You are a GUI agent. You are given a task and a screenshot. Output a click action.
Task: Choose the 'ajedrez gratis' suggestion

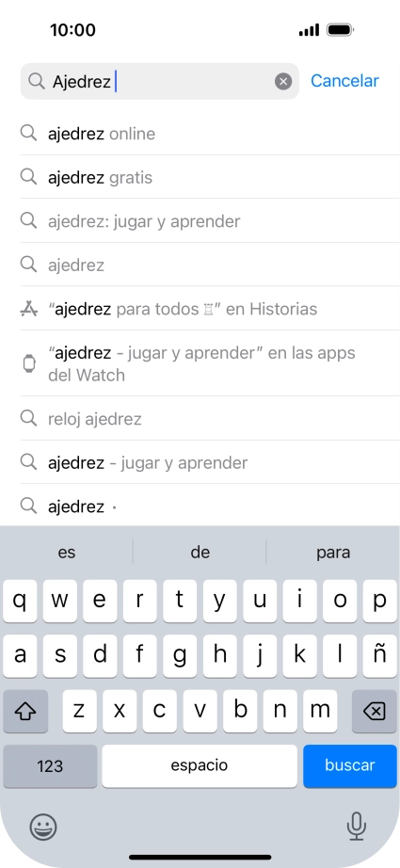(210, 177)
